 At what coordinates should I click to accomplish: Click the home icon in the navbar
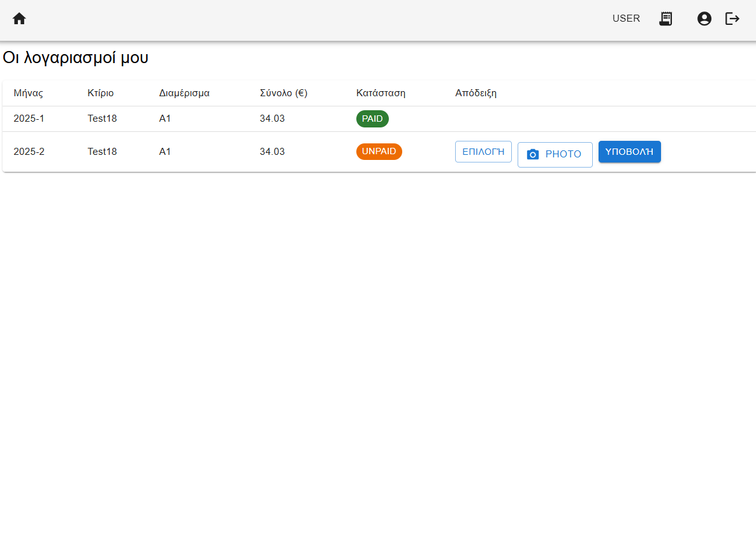click(x=19, y=18)
